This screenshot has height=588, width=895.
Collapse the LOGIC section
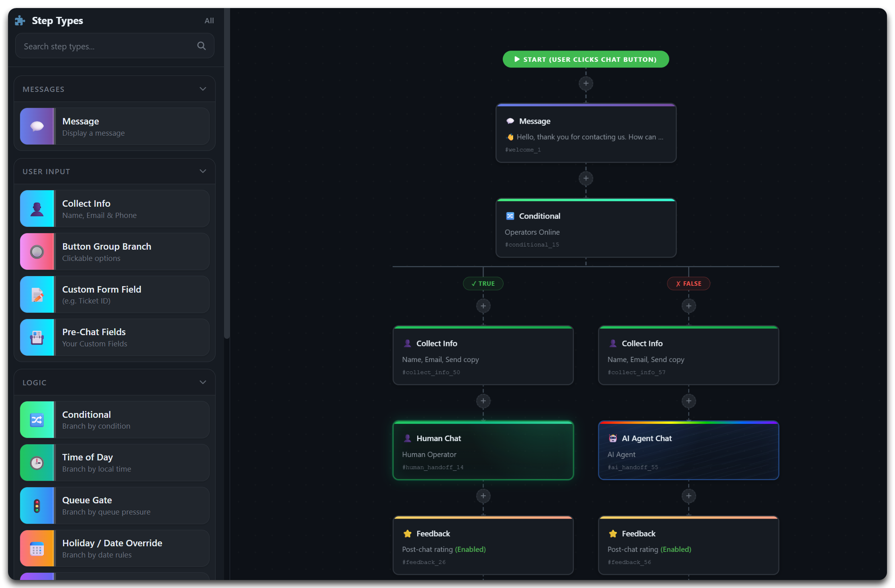203,382
